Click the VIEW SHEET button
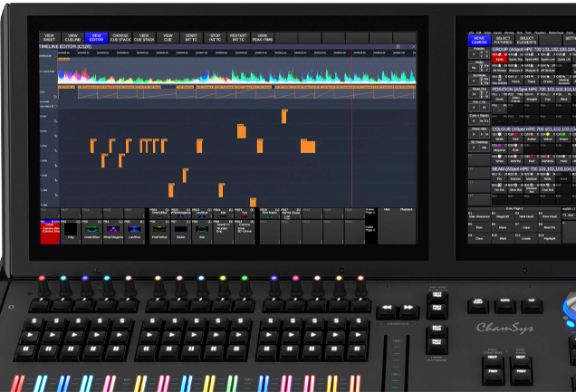The width and height of the screenshot is (576, 392). 49,38
